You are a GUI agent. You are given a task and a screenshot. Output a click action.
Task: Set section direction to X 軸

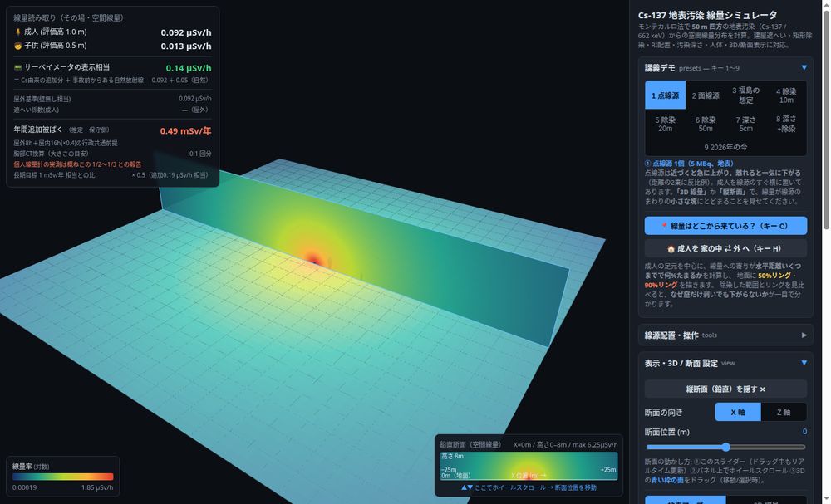(738, 412)
